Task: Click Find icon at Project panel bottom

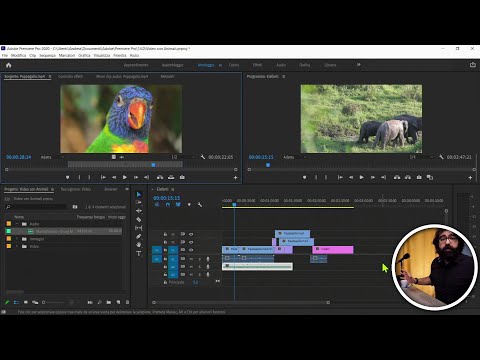Action: click(x=99, y=302)
